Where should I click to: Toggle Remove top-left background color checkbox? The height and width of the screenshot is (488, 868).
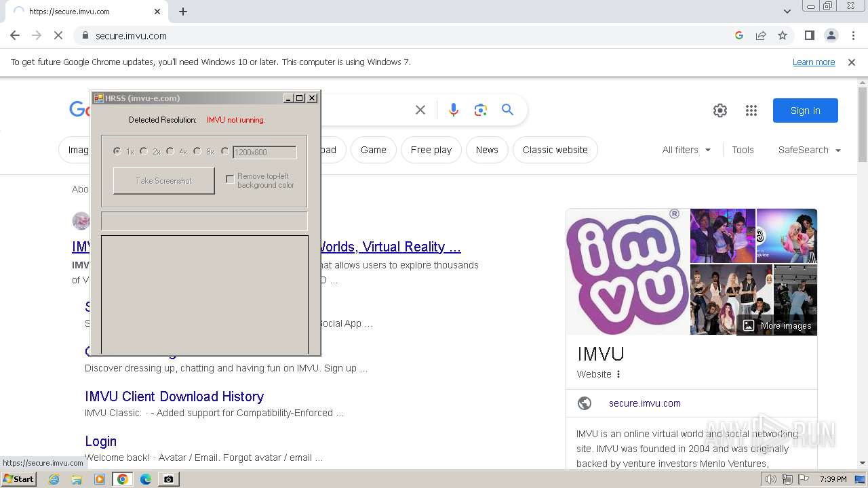point(230,179)
